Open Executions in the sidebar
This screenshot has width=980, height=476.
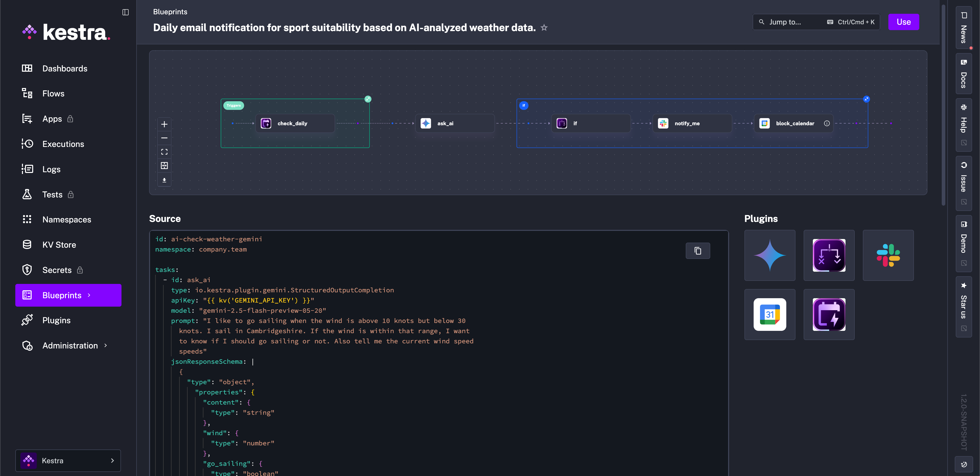pyautogui.click(x=63, y=144)
